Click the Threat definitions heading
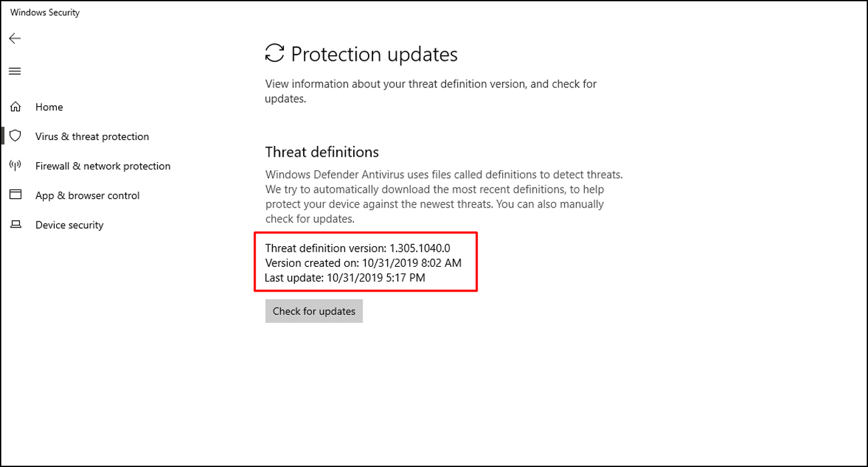 pos(322,152)
